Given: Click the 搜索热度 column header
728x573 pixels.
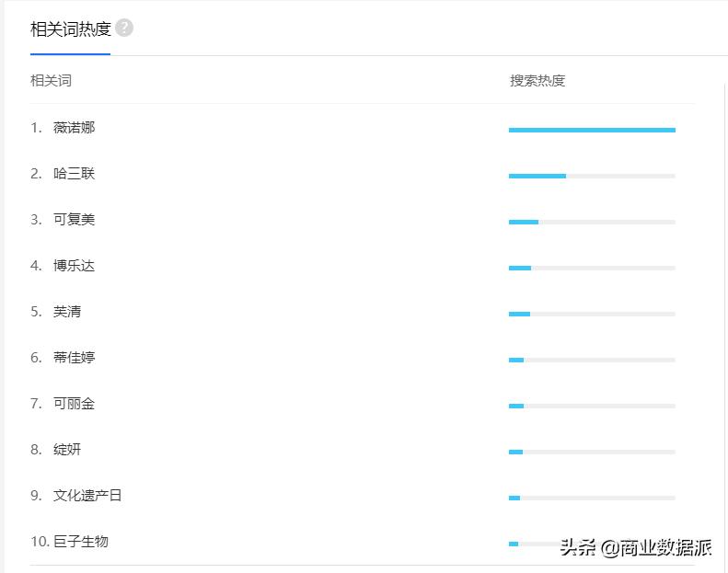Looking at the screenshot, I should coord(537,81).
